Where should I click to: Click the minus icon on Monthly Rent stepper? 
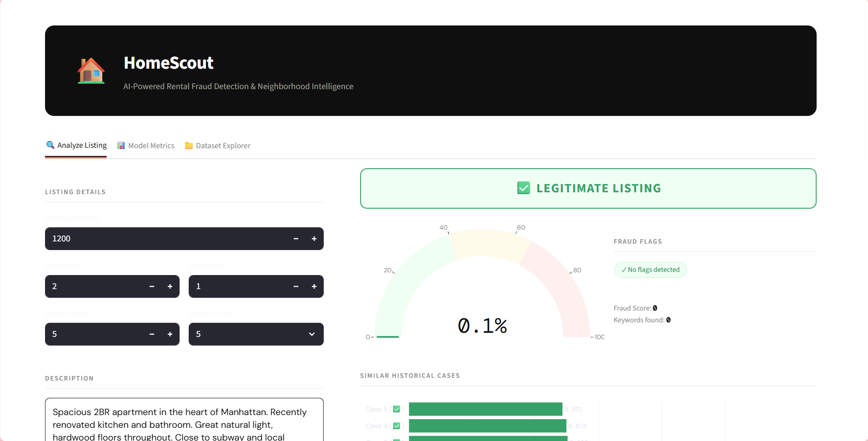tap(296, 238)
